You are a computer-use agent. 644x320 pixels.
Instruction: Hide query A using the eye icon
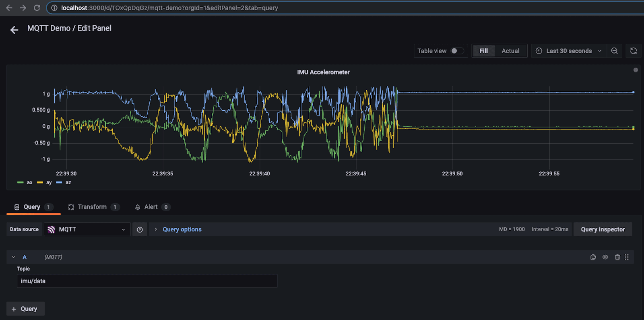pos(605,257)
